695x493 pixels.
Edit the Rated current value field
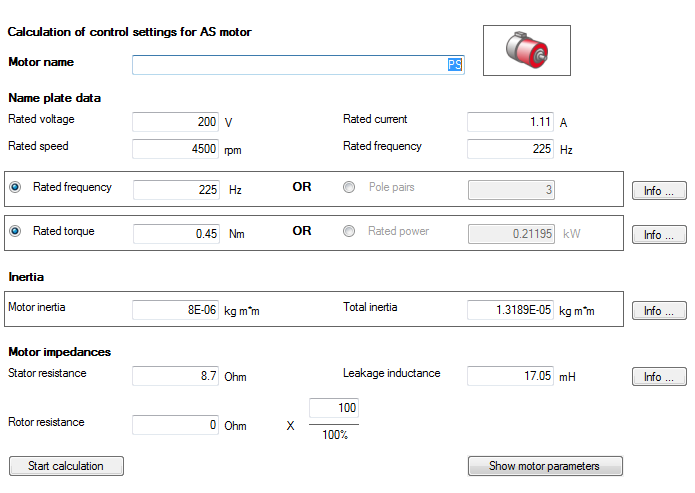point(511,122)
